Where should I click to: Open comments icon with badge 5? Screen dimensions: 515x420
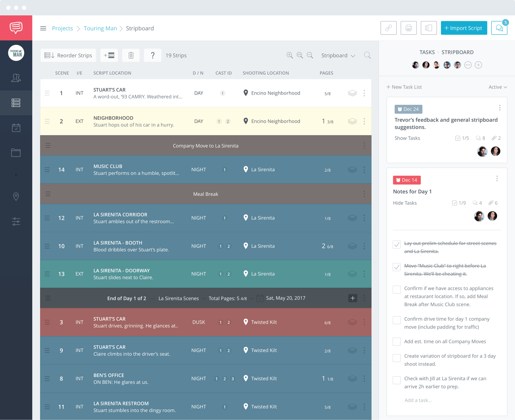click(x=499, y=28)
